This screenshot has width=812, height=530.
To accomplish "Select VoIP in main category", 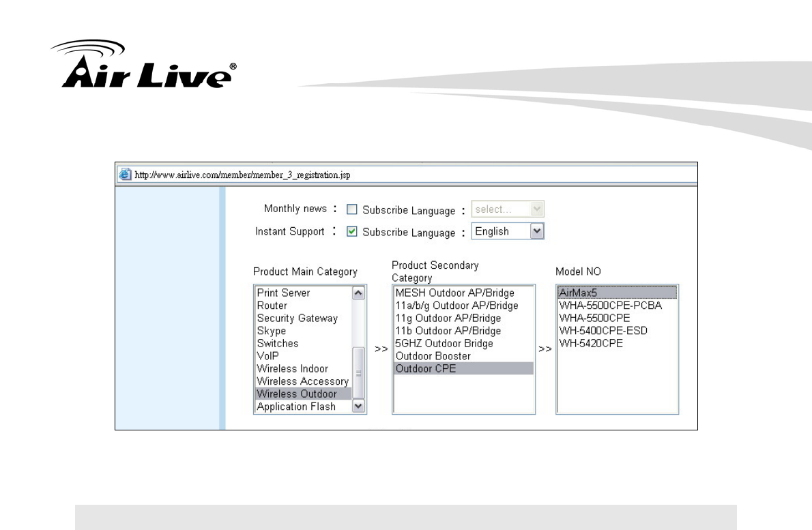I will (304, 356).
